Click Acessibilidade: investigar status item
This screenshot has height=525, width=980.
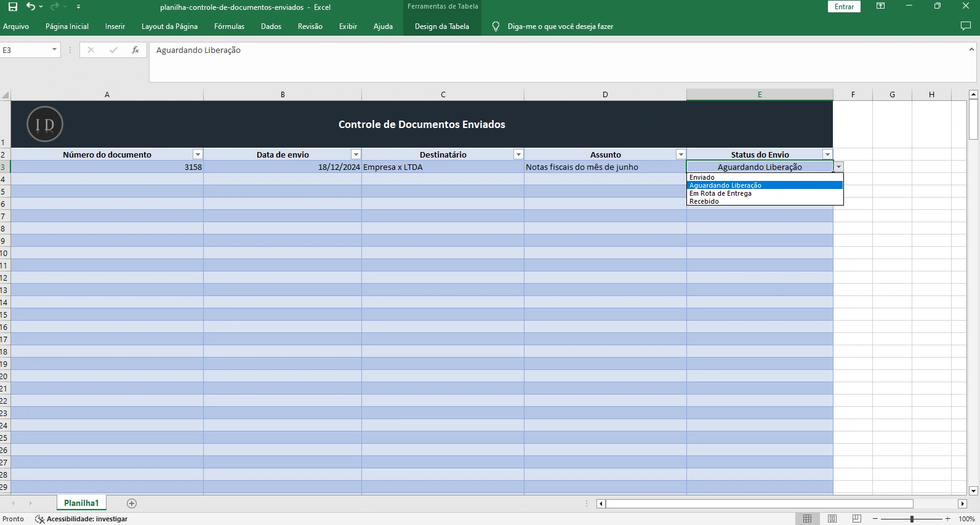click(82, 519)
